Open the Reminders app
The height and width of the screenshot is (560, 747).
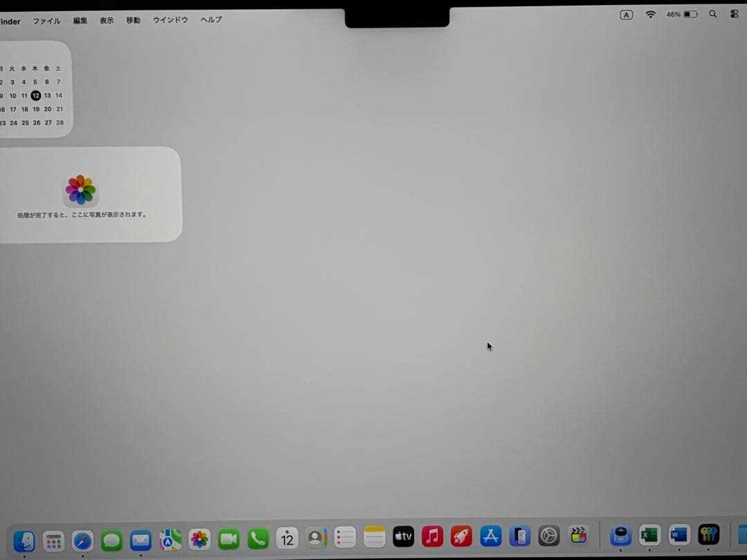pyautogui.click(x=345, y=537)
